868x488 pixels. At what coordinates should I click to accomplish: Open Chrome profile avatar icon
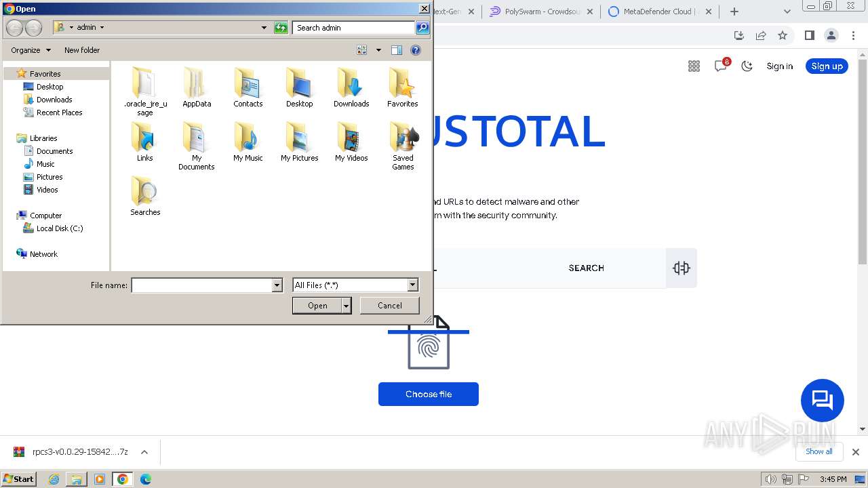coord(831,35)
